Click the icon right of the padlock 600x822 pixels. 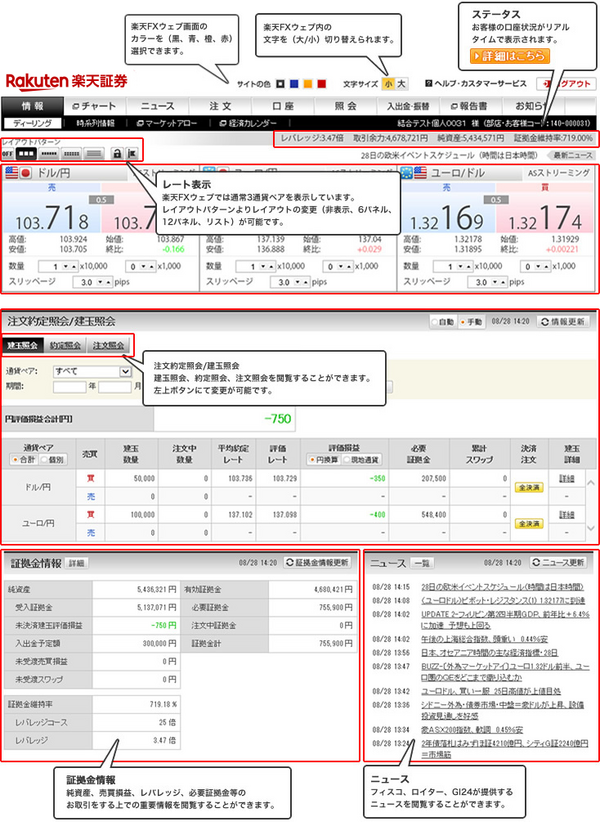tap(131, 154)
